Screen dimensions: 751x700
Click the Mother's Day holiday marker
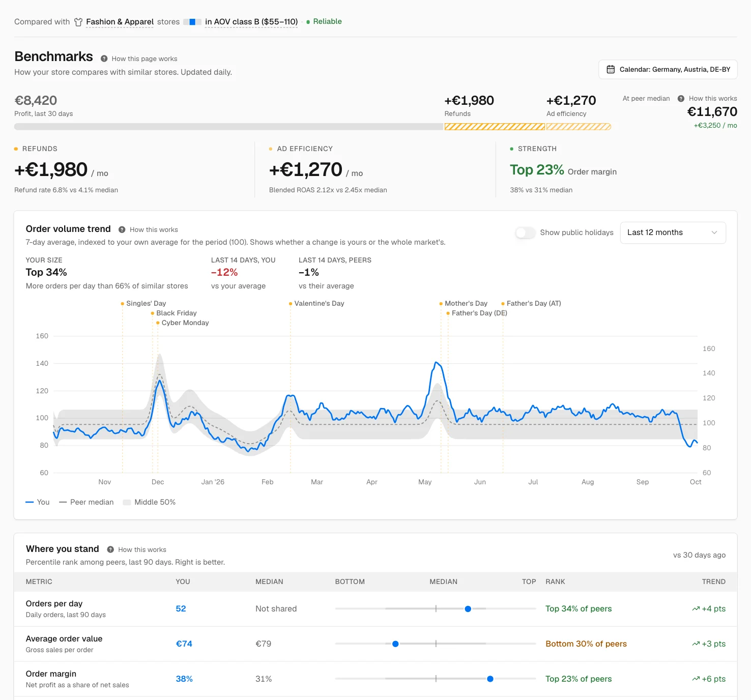[464, 304]
